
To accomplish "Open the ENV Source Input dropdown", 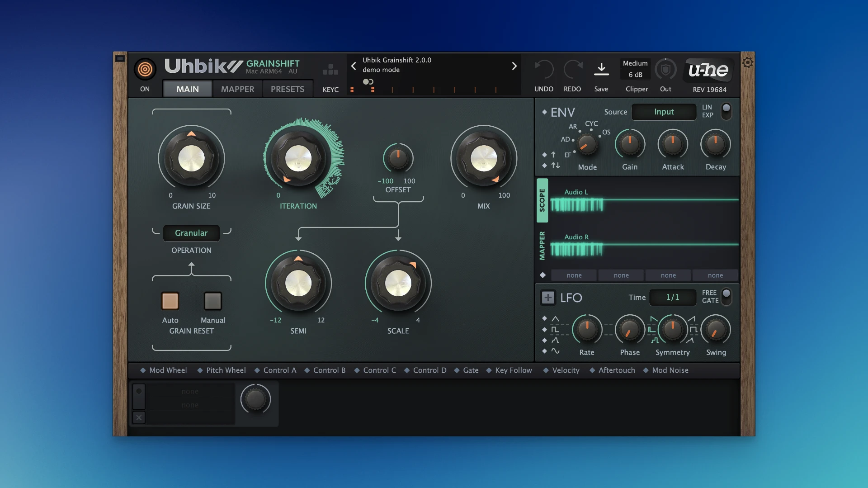I will pos(663,112).
